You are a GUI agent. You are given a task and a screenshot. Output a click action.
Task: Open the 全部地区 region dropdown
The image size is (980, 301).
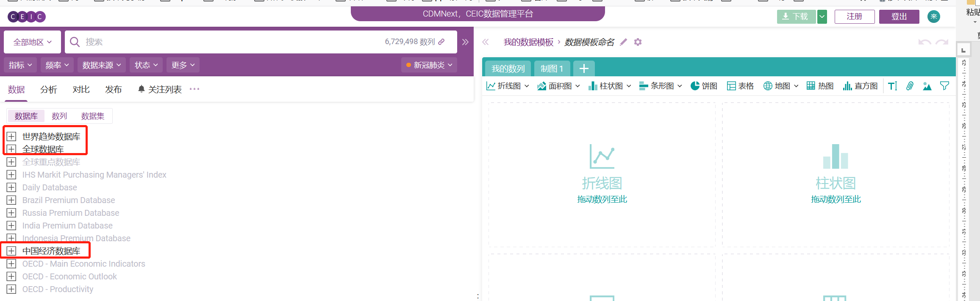tap(32, 42)
